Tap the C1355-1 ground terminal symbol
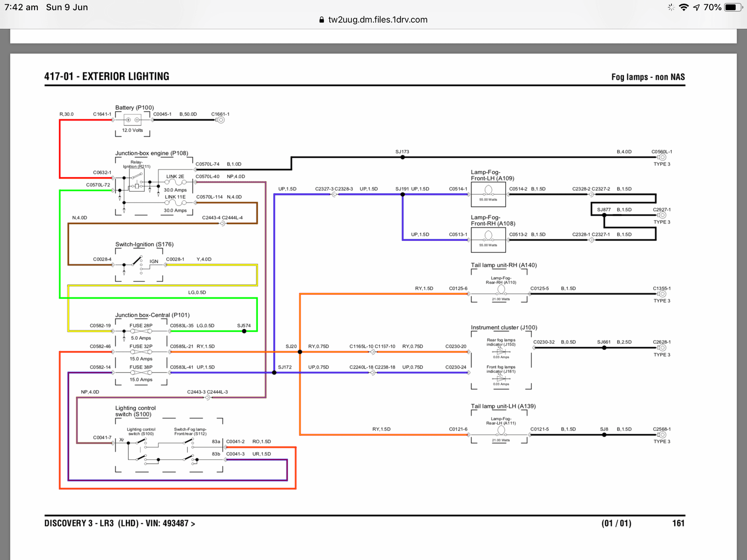This screenshot has height=560, width=747. (x=662, y=294)
